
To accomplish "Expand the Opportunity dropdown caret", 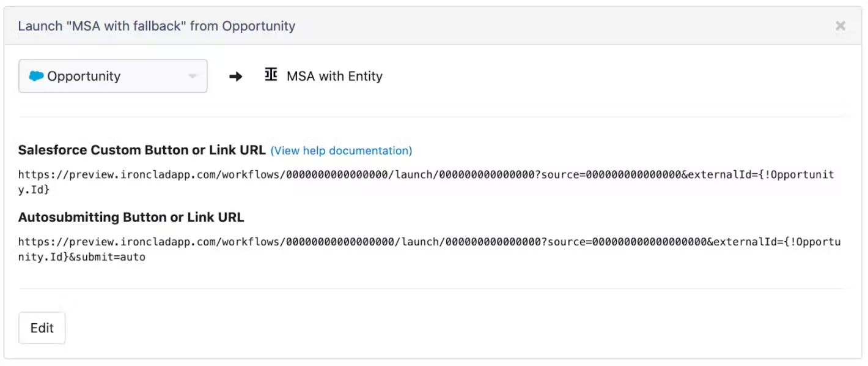I will tap(192, 77).
